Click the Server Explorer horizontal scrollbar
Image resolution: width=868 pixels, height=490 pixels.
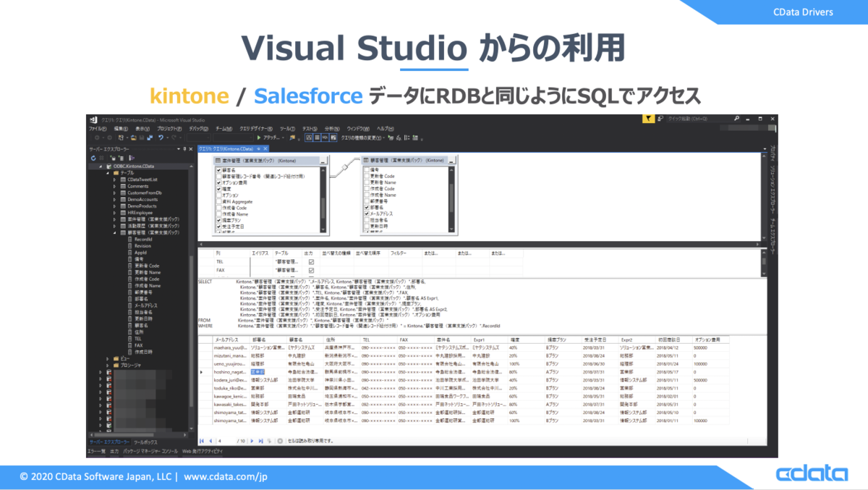point(138,435)
